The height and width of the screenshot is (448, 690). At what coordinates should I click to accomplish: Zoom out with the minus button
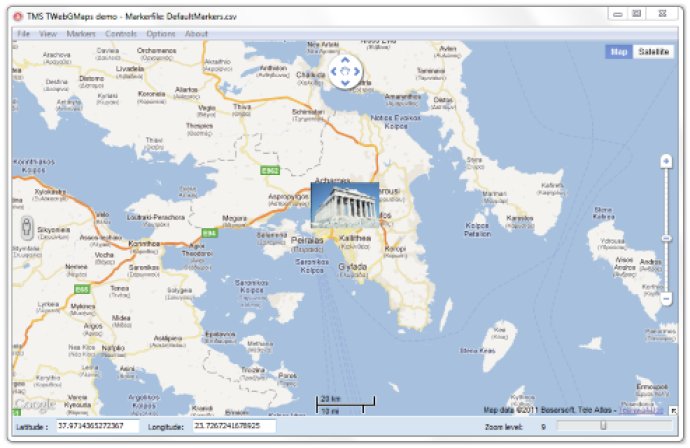pos(666,299)
